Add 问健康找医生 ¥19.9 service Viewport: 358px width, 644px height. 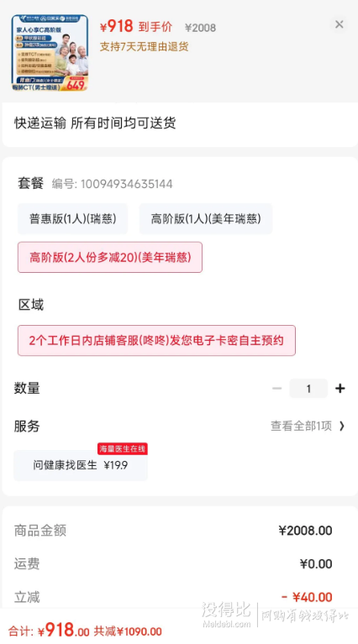tap(81, 465)
